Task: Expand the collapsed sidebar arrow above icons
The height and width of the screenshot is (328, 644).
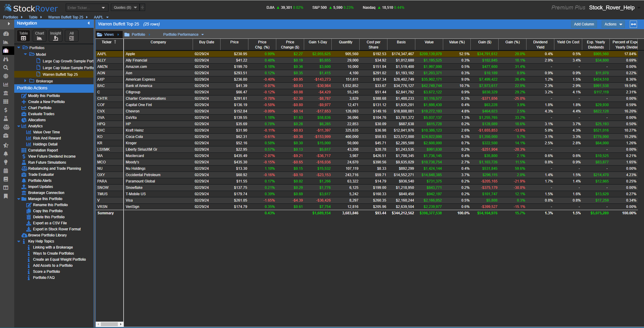Action: click(x=9, y=23)
